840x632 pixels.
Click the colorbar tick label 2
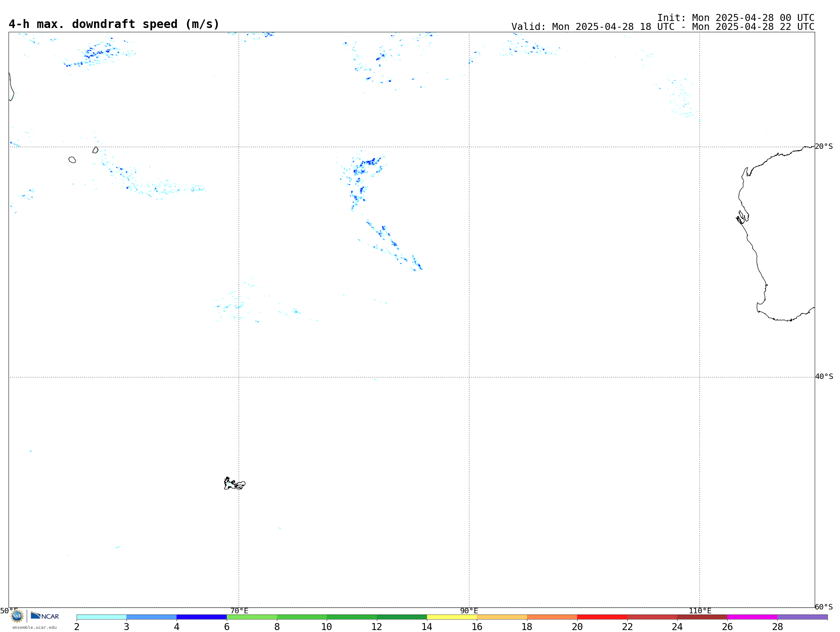pos(77,627)
